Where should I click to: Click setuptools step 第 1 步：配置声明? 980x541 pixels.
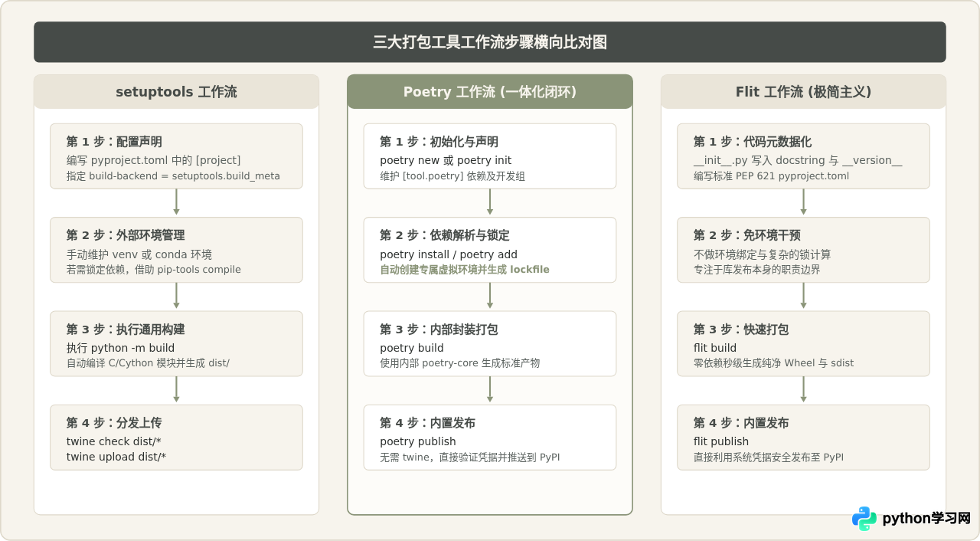pos(176,156)
